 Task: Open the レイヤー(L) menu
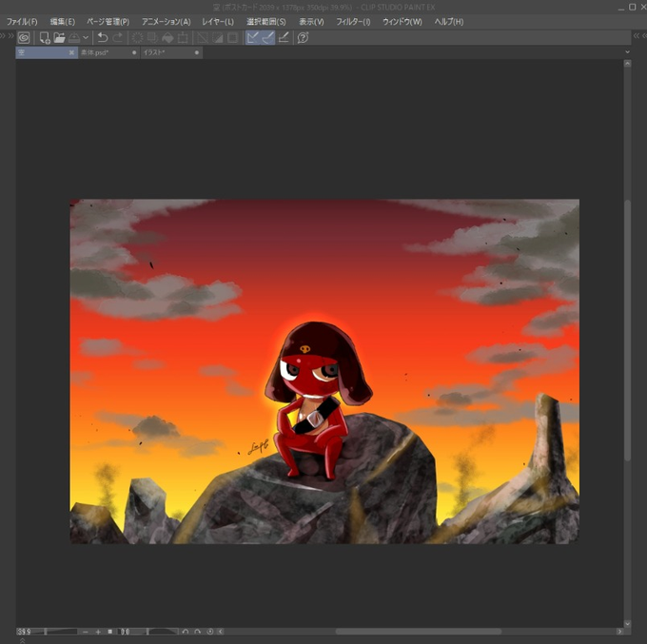click(218, 22)
